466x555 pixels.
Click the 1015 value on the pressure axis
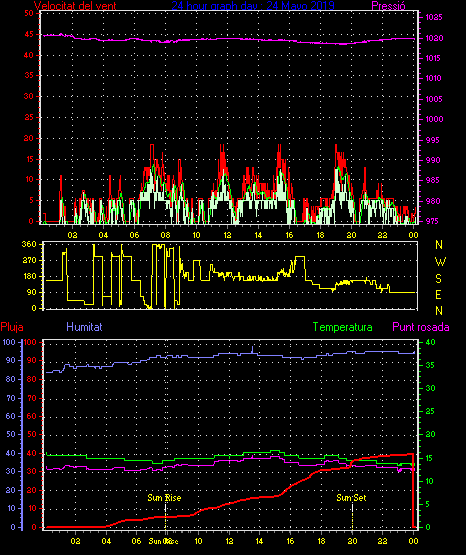pos(433,58)
